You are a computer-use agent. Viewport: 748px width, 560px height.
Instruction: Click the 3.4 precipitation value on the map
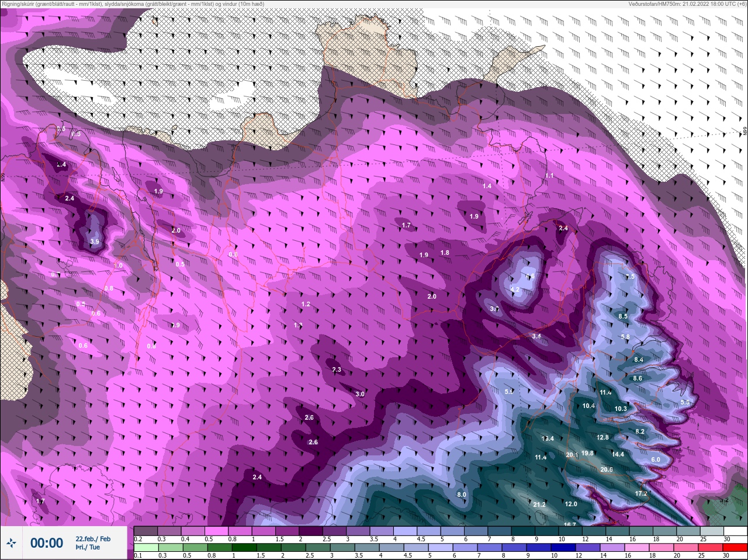(536, 336)
